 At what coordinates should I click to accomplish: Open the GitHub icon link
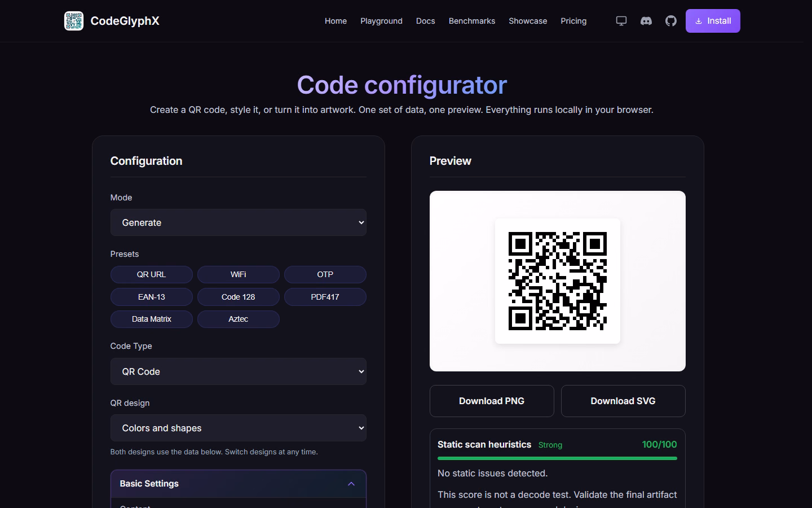(x=671, y=21)
